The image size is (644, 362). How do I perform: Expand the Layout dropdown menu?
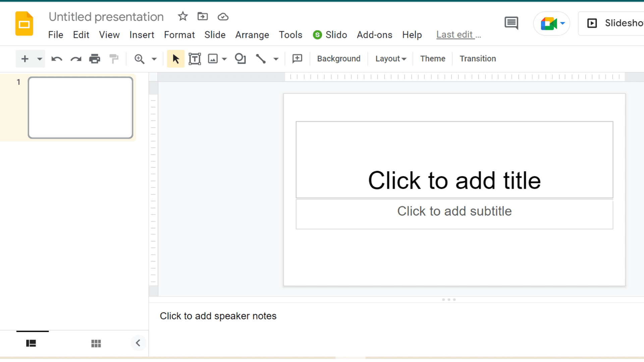coord(390,59)
